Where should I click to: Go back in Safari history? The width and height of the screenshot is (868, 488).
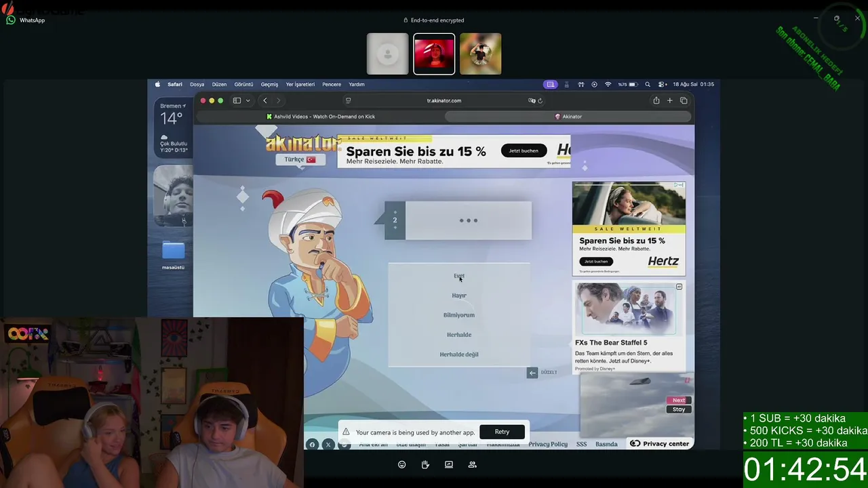point(265,100)
